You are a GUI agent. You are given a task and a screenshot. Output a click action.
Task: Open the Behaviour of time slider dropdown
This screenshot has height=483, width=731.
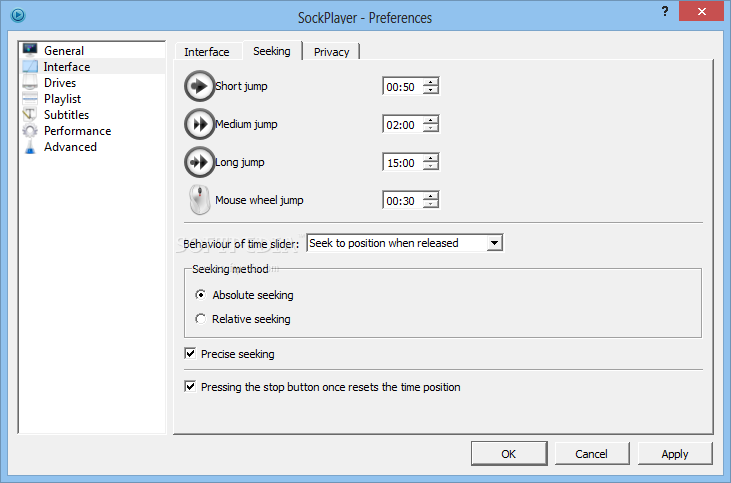point(404,243)
